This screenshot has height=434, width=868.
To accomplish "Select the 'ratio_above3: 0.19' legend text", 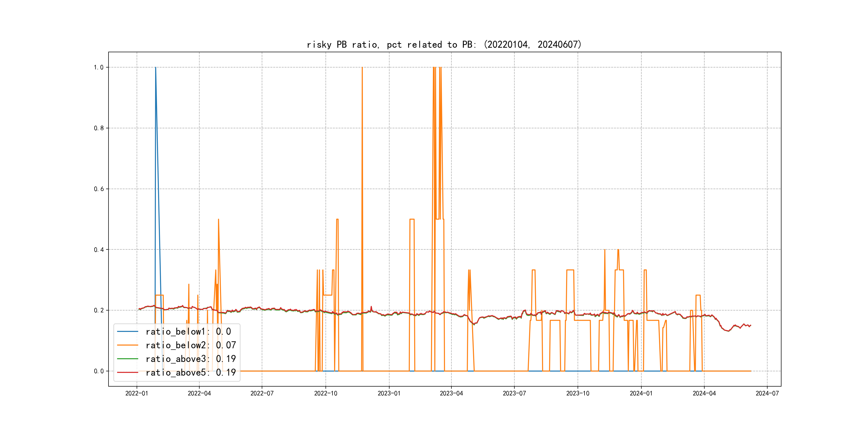I will (x=190, y=359).
